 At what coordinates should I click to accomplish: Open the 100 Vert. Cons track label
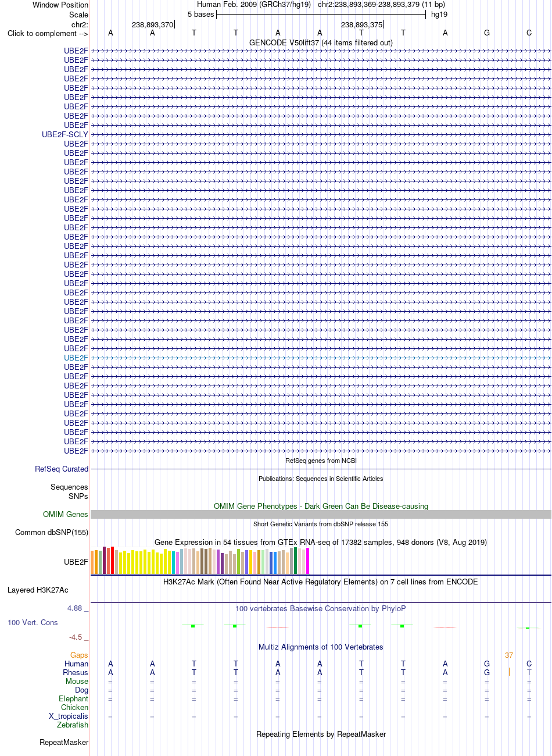[x=33, y=622]
